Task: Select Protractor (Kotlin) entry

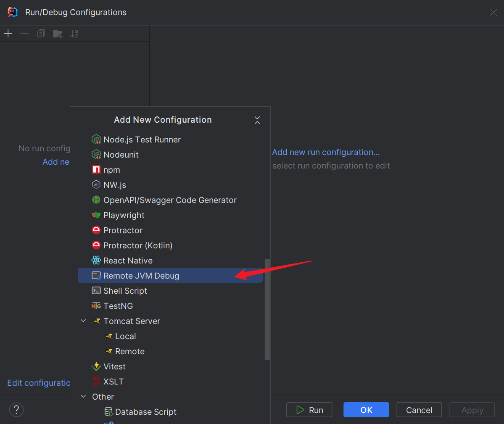Action: tap(170, 245)
